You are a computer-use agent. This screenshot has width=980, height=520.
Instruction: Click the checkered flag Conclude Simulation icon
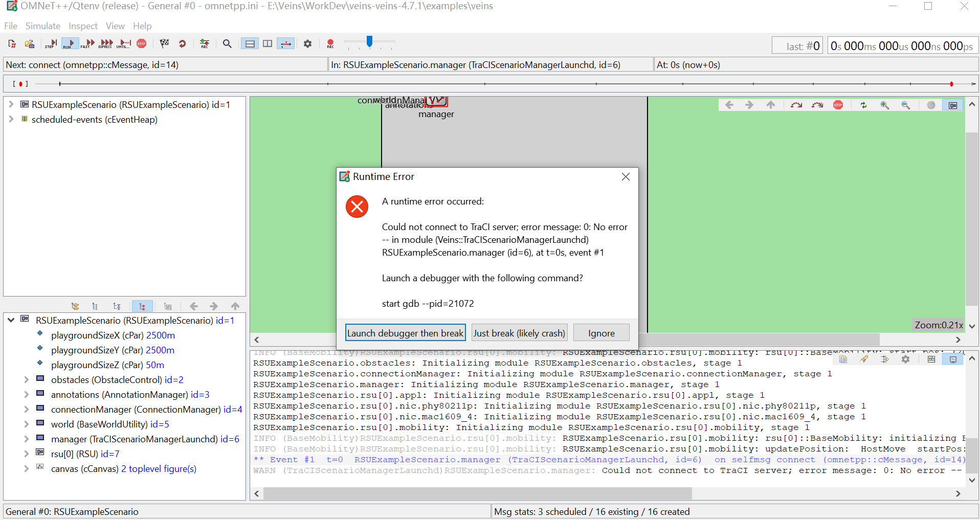(x=164, y=44)
